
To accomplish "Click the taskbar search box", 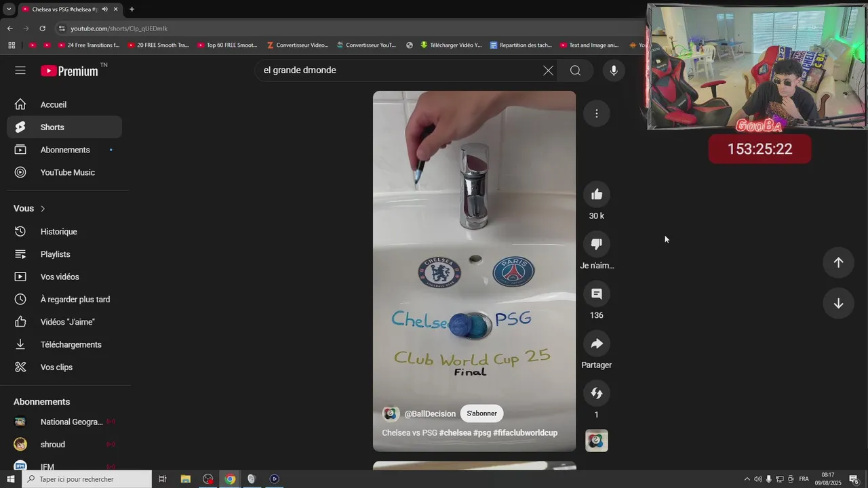I will click(87, 479).
